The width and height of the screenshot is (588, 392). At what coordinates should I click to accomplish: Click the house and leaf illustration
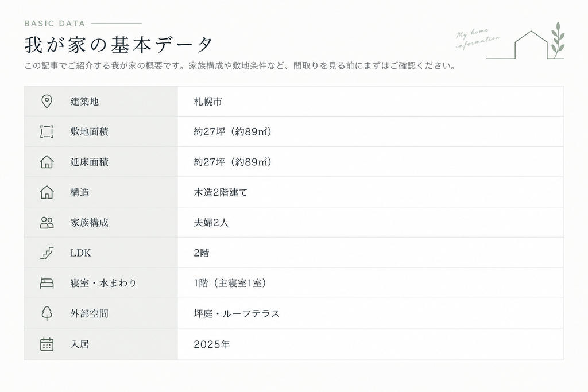coord(525,41)
